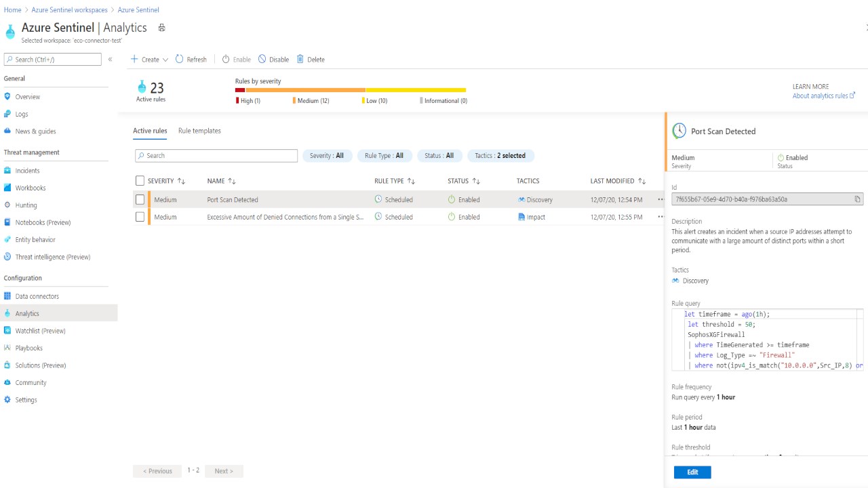The height and width of the screenshot is (488, 868).
Task: Check the Port Scan Detected row checkbox
Action: pos(140,200)
